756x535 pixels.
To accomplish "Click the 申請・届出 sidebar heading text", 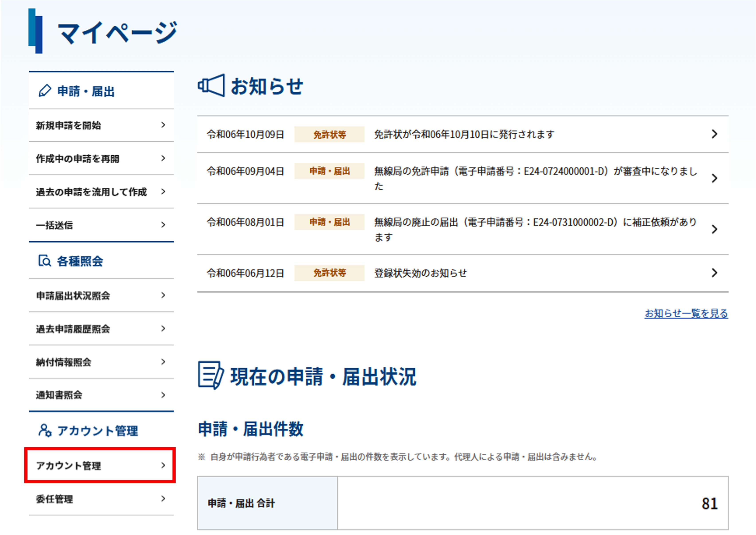I will (86, 91).
